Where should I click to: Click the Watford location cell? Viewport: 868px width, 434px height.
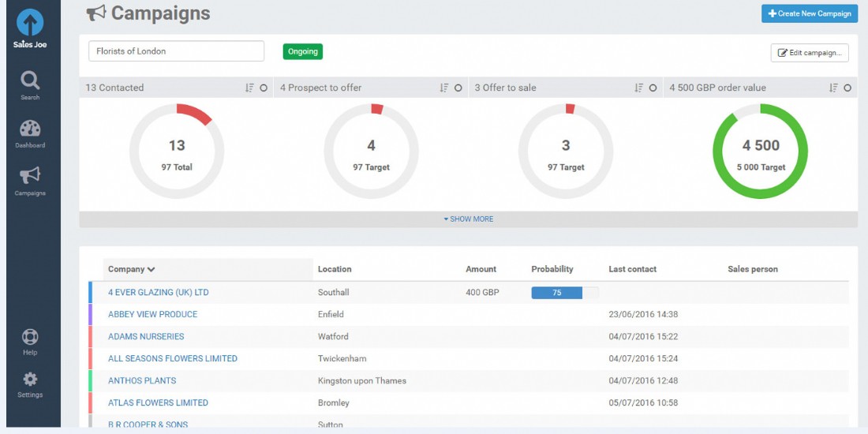point(333,337)
